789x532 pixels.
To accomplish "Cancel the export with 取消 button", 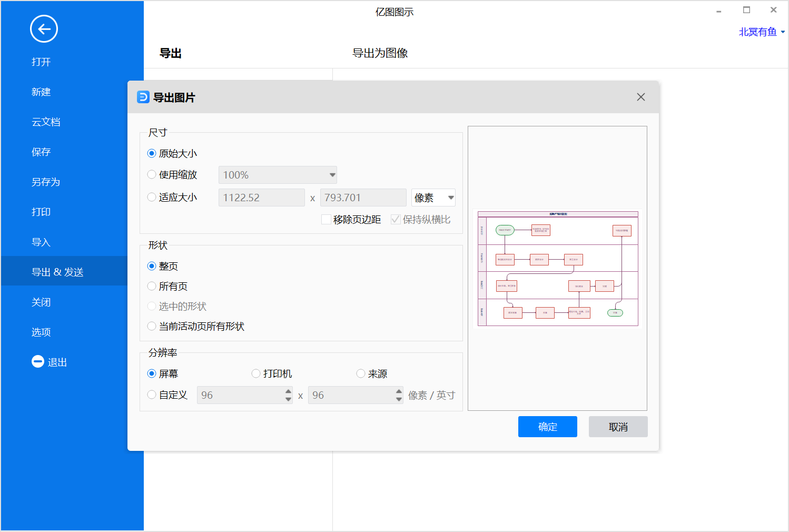I will (x=618, y=427).
